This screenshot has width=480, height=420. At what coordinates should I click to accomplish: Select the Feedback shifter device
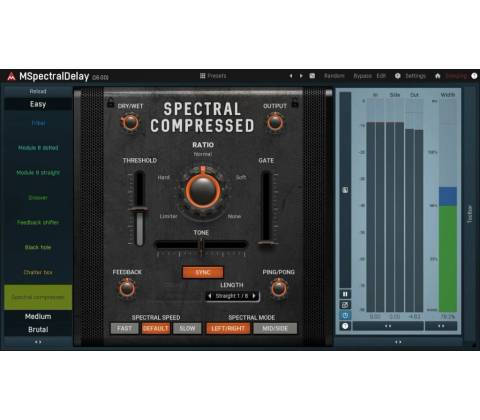pyautogui.click(x=38, y=222)
